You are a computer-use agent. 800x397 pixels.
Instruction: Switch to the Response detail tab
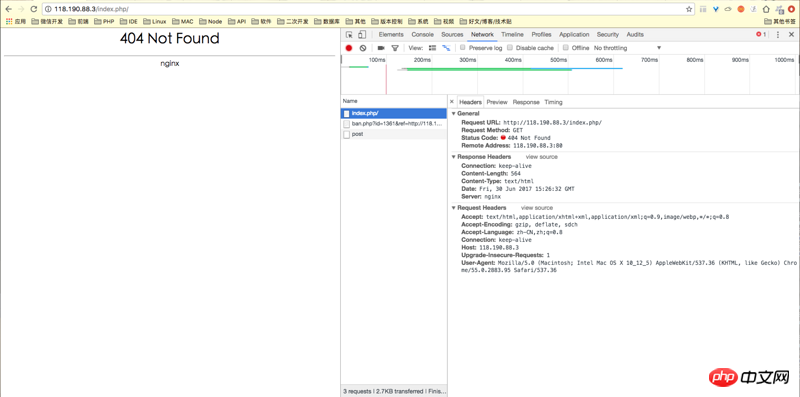pos(526,102)
